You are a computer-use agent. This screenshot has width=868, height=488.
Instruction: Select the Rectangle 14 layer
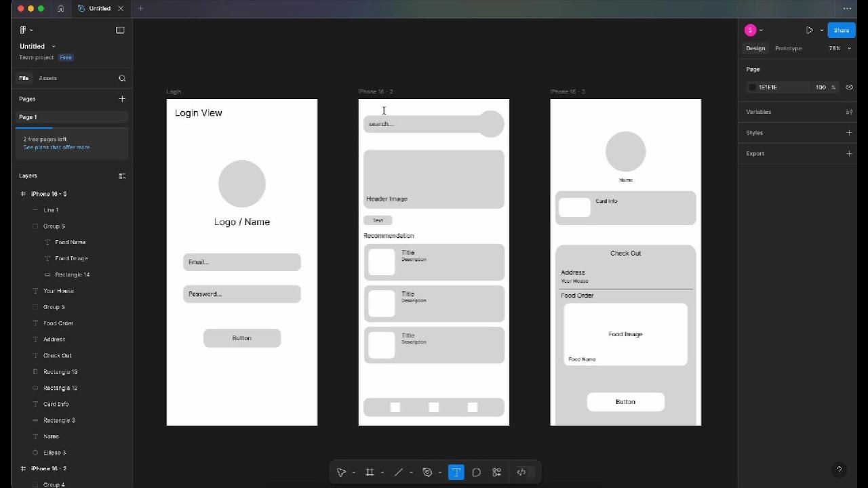click(x=72, y=274)
